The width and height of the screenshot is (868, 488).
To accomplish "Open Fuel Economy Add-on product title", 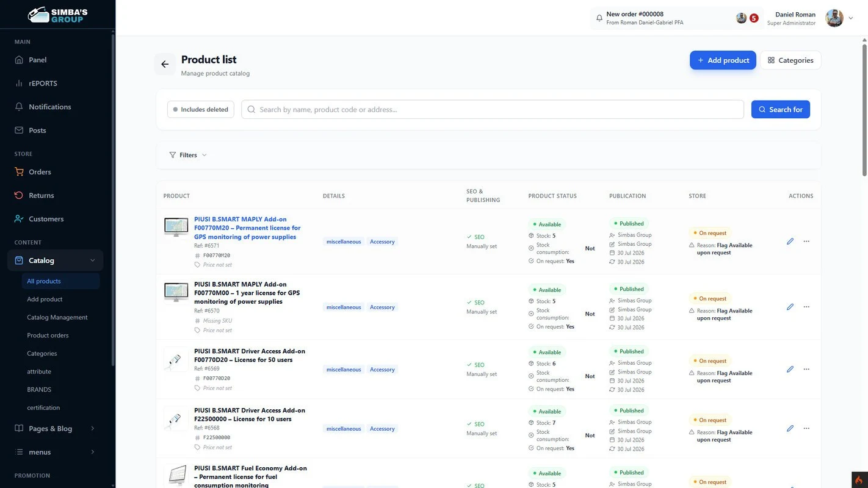I will coord(250,476).
